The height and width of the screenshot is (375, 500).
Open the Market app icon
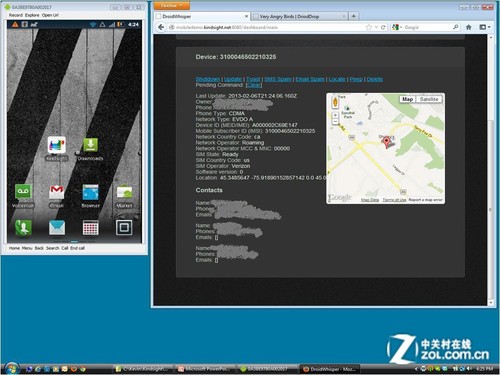pyautogui.click(x=124, y=192)
